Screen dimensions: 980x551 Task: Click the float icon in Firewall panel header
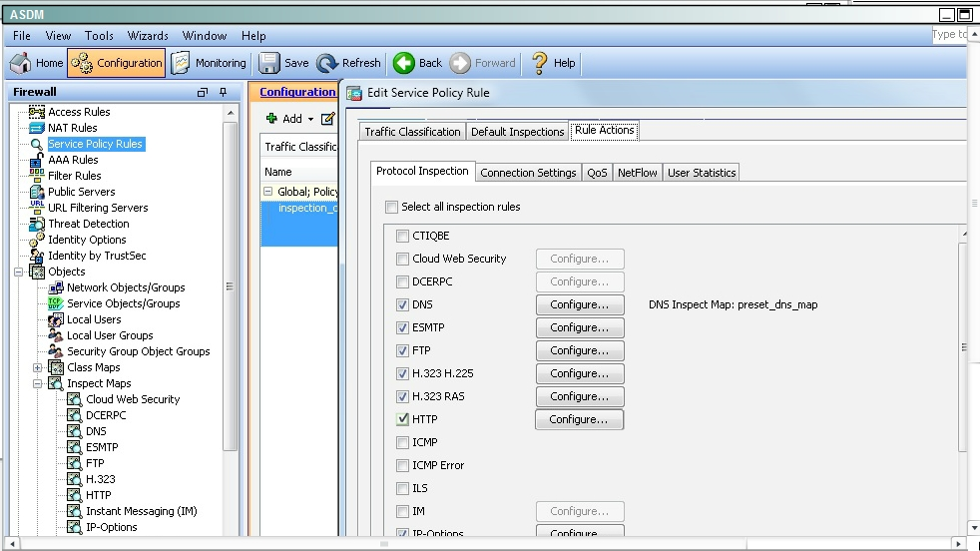click(x=202, y=92)
